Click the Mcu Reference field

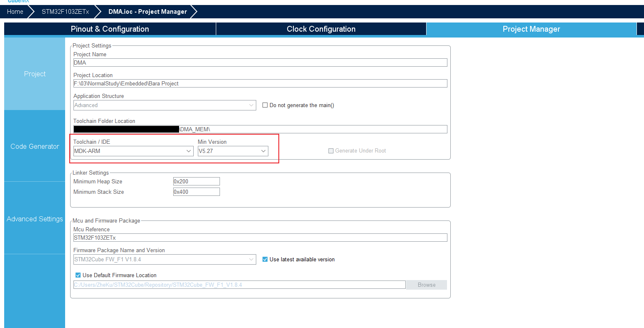pos(260,238)
